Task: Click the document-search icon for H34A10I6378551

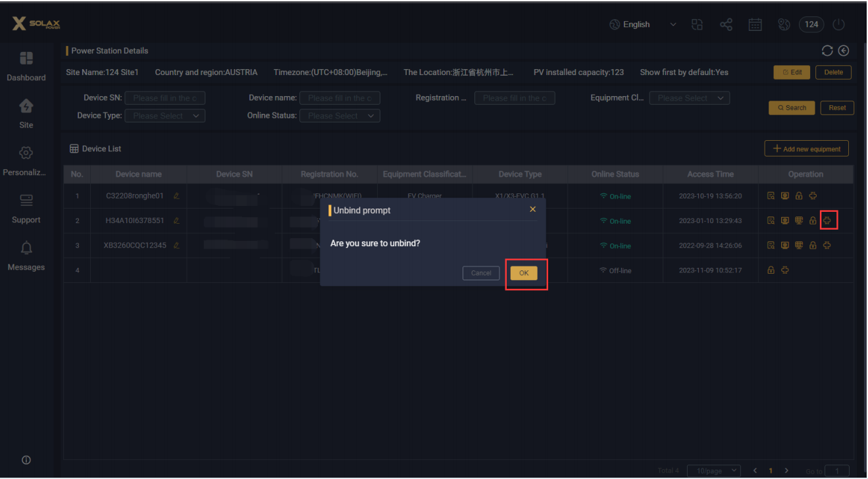Action: pyautogui.click(x=771, y=220)
